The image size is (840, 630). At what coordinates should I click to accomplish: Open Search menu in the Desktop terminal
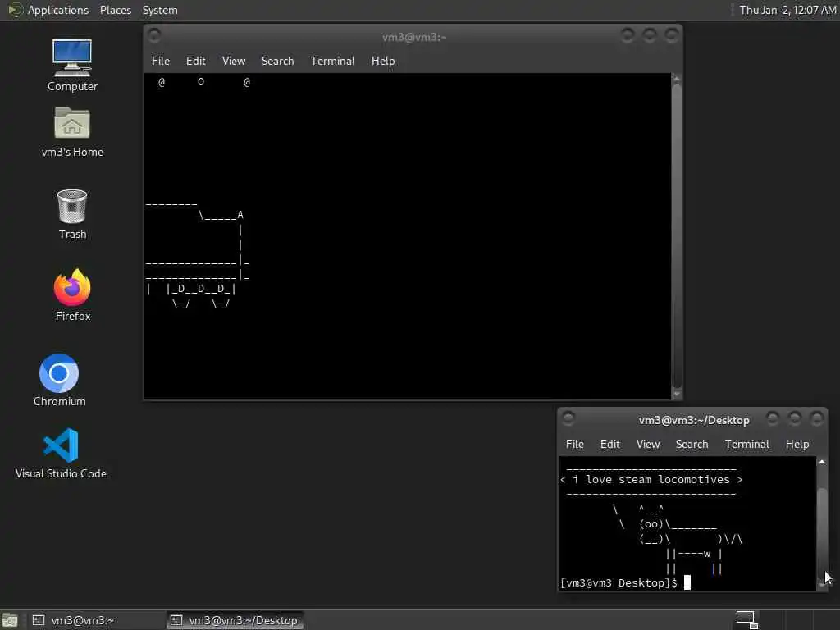pyautogui.click(x=692, y=444)
